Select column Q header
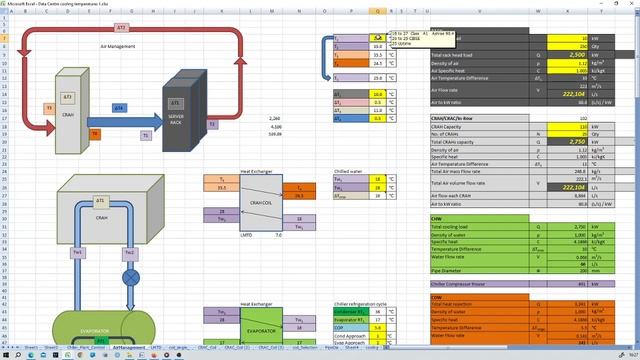The height and width of the screenshot is (360, 640). 377,11
